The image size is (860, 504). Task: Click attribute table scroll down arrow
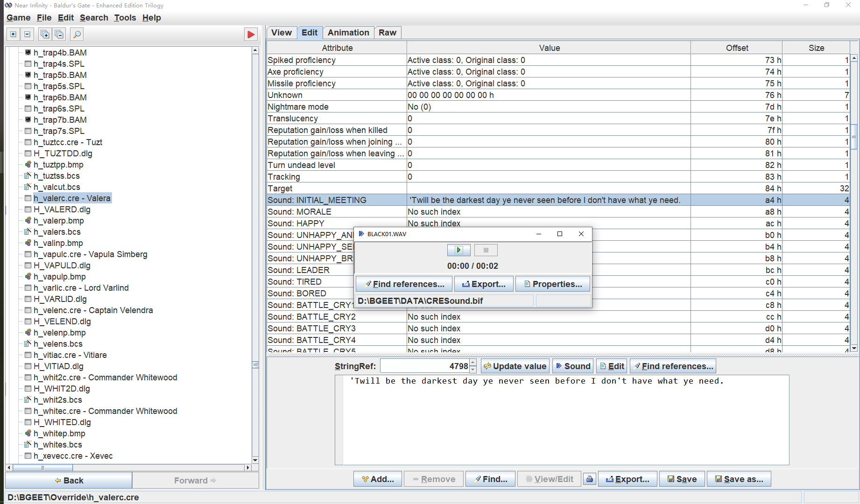coord(854,348)
